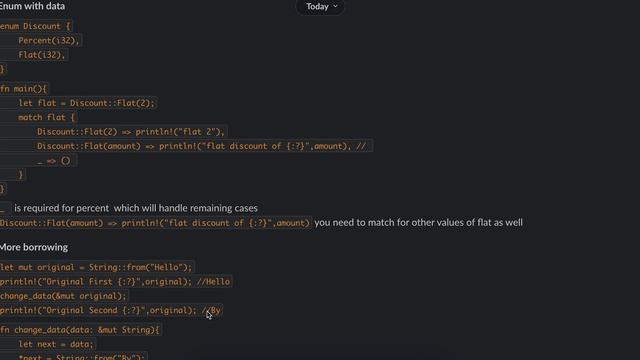Click 'Original First' println line
The width and height of the screenshot is (640, 360).
coord(115,282)
